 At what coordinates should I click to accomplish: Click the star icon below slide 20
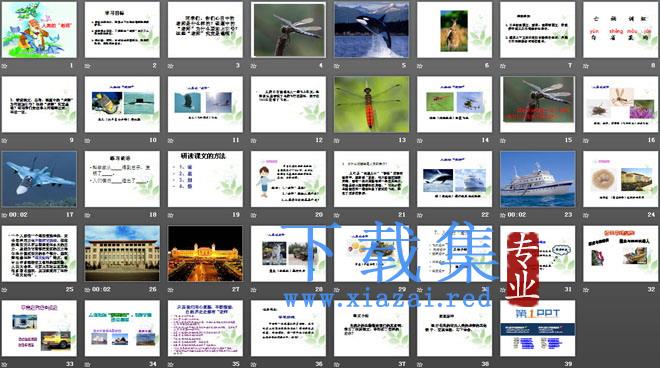253,215
